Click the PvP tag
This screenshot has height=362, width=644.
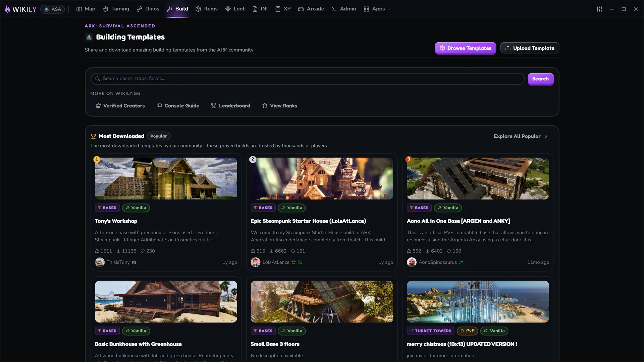coord(467,331)
